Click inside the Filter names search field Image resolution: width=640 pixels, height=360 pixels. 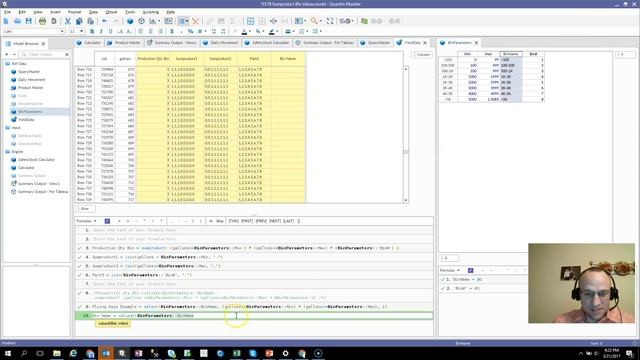click(44, 54)
